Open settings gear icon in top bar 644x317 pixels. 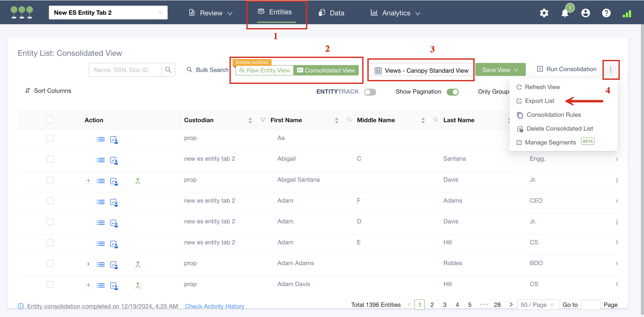(544, 13)
